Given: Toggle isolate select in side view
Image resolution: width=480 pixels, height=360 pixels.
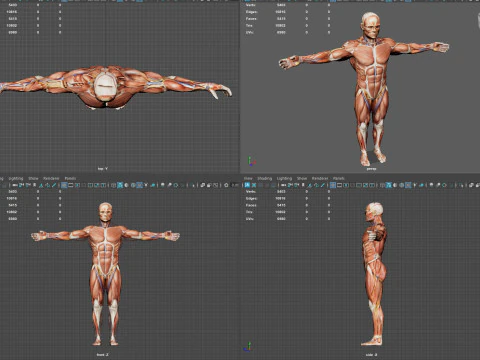Looking at the screenshot, I should (x=462, y=185).
